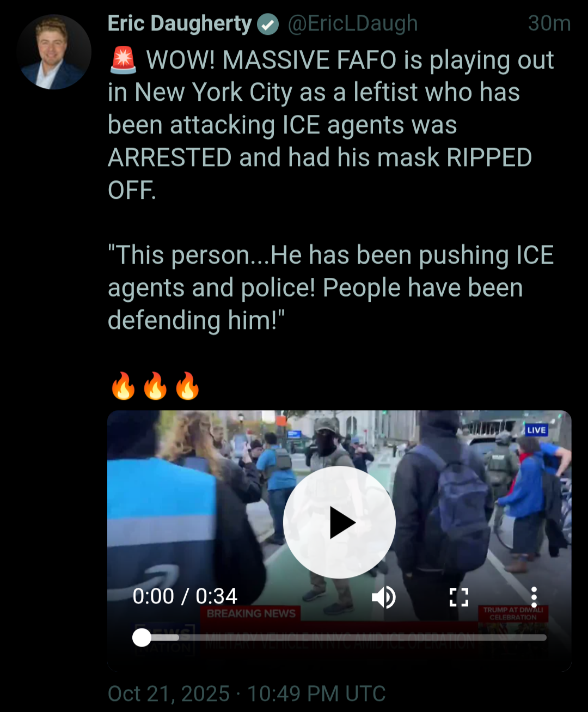Play the video with the large play button
The image size is (588, 712).
click(x=339, y=522)
